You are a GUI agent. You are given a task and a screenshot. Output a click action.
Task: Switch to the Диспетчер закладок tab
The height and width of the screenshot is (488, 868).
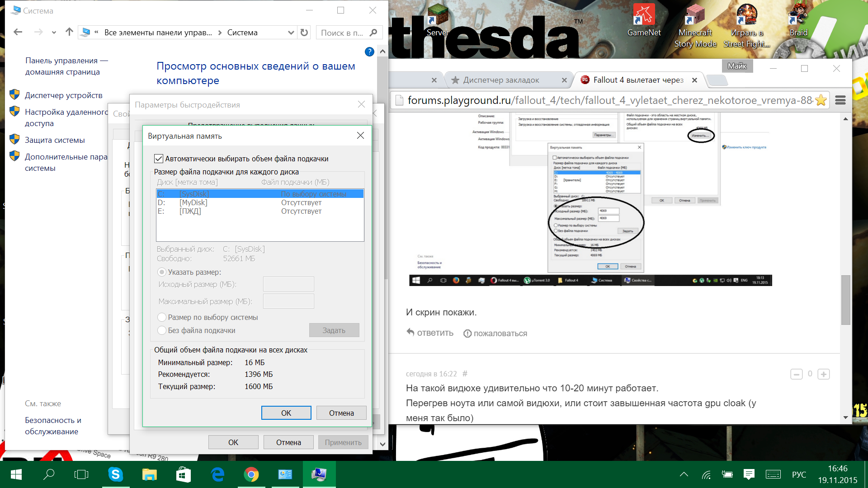500,80
